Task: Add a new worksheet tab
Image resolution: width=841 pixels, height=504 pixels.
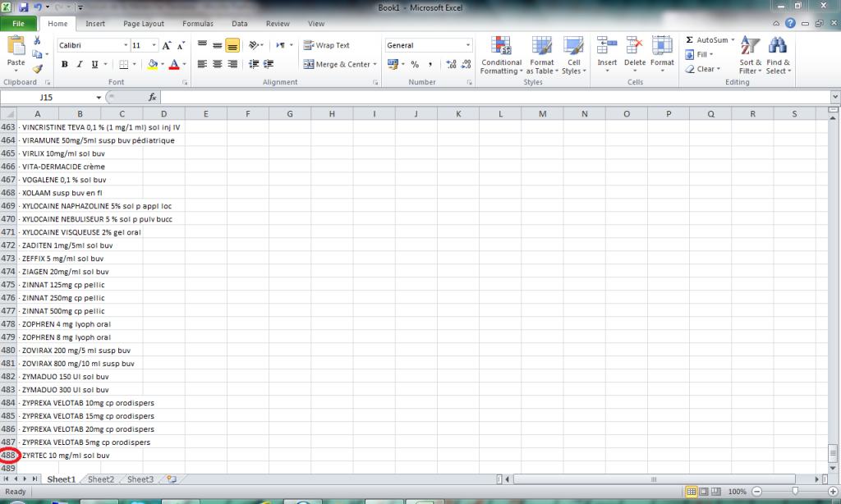Action: [172, 479]
